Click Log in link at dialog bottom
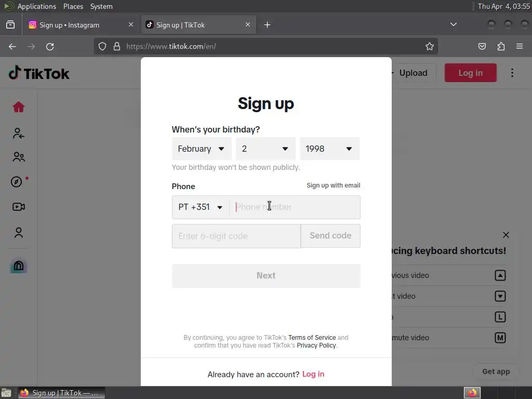 tap(313, 374)
